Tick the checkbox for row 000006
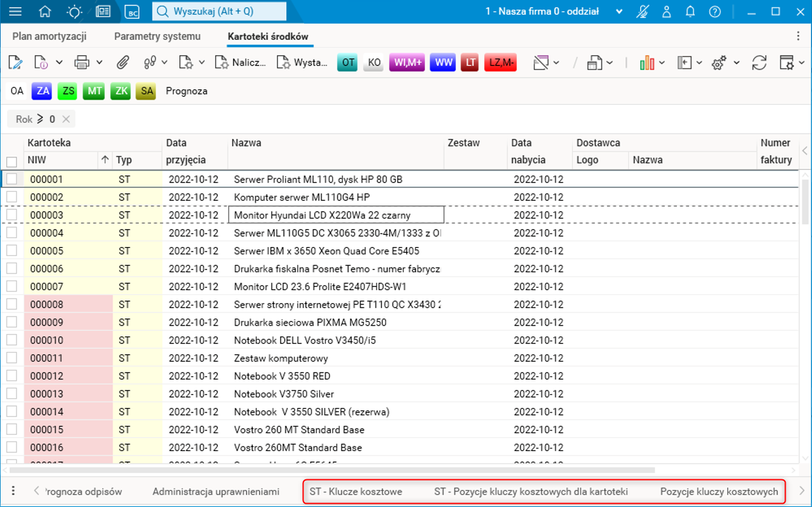 [12, 269]
